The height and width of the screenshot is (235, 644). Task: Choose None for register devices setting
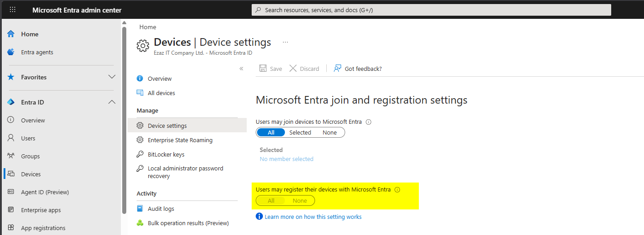coord(300,200)
